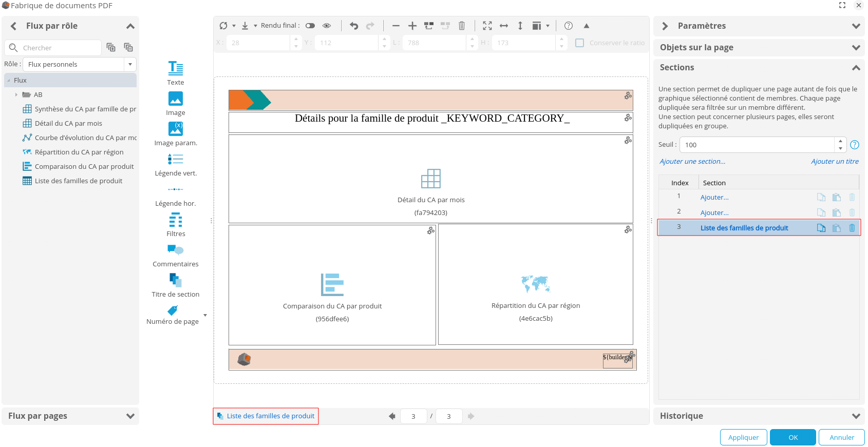The height and width of the screenshot is (447, 868).
Task: Go to the previous page arrow
Action: [392, 416]
